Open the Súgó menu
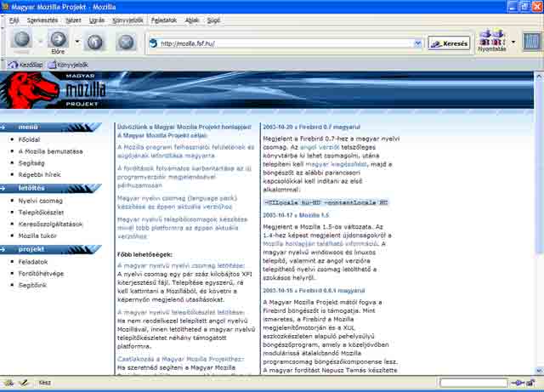544x392 pixels. point(213,20)
